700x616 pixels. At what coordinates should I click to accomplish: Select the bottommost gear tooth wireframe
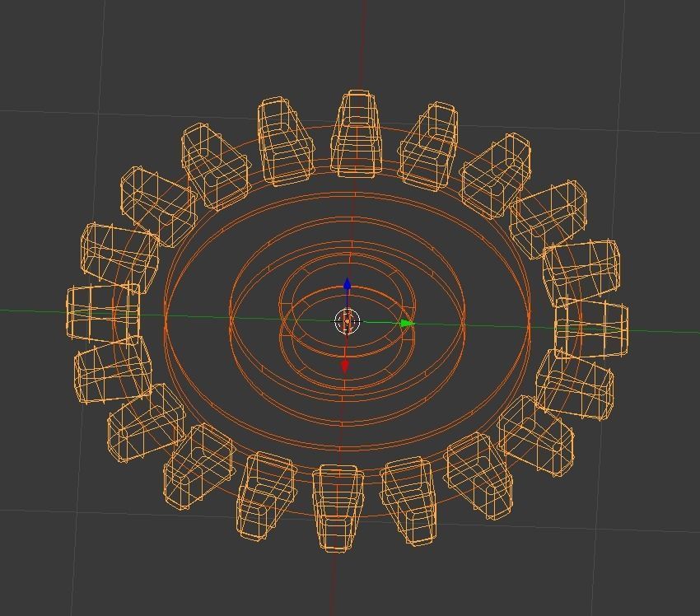coord(338,508)
